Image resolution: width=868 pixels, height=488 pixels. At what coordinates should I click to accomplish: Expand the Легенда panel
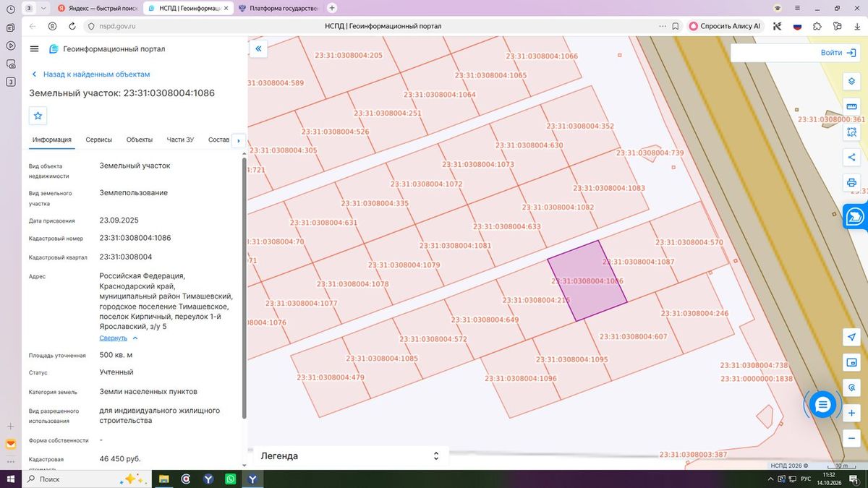pos(436,456)
